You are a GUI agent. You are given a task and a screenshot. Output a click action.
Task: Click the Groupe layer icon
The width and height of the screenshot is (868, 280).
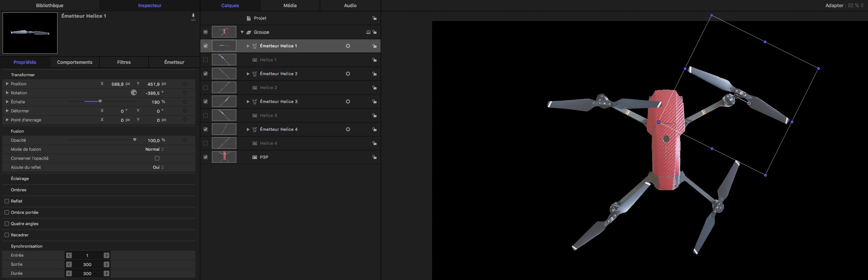pos(248,32)
